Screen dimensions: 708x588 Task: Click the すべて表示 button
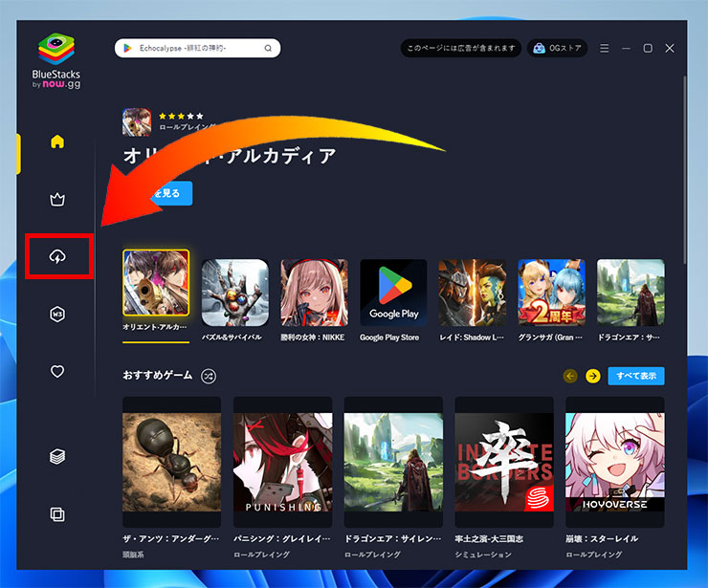coord(636,376)
